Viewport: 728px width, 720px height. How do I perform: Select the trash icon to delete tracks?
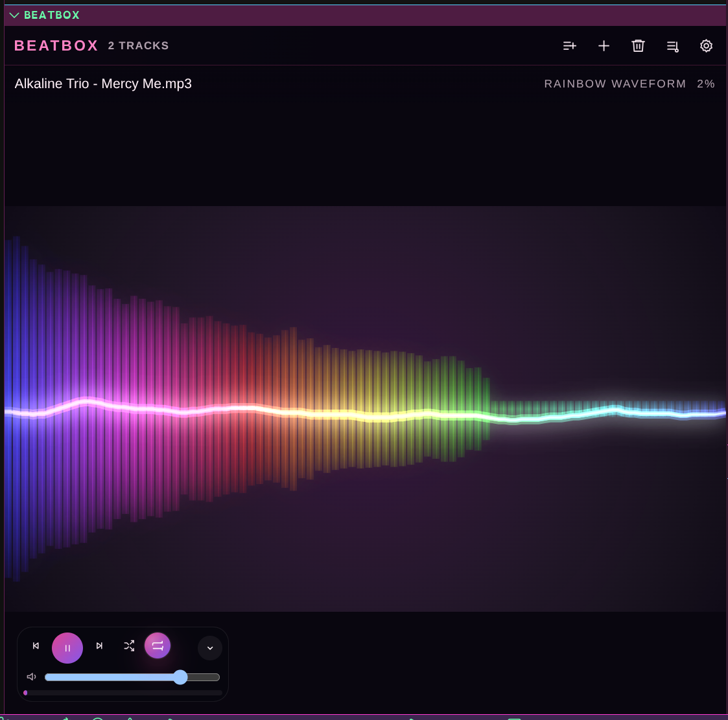pyautogui.click(x=638, y=46)
